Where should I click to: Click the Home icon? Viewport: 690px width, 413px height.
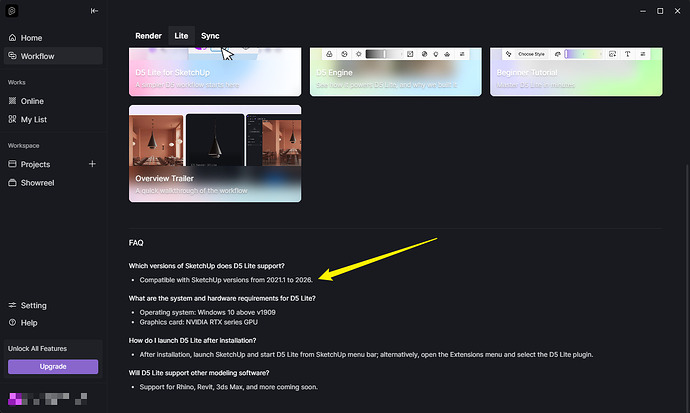point(12,38)
